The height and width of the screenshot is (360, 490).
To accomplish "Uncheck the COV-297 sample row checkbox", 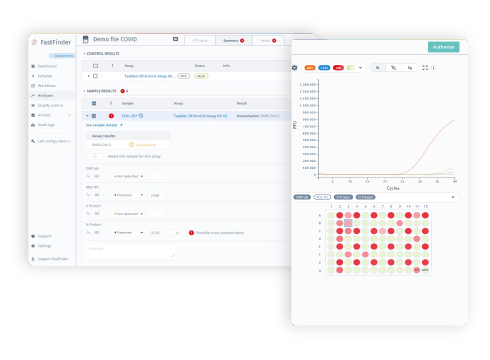I will 94,116.
